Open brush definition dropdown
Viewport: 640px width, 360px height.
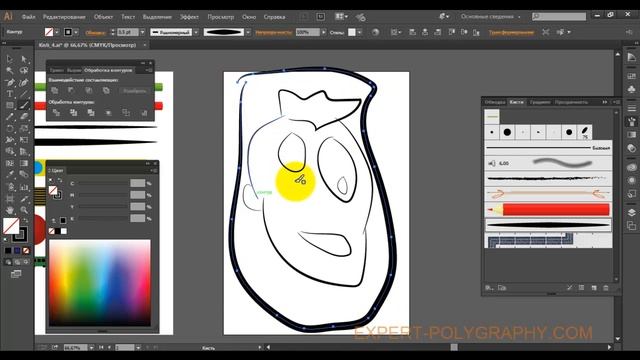[x=248, y=32]
